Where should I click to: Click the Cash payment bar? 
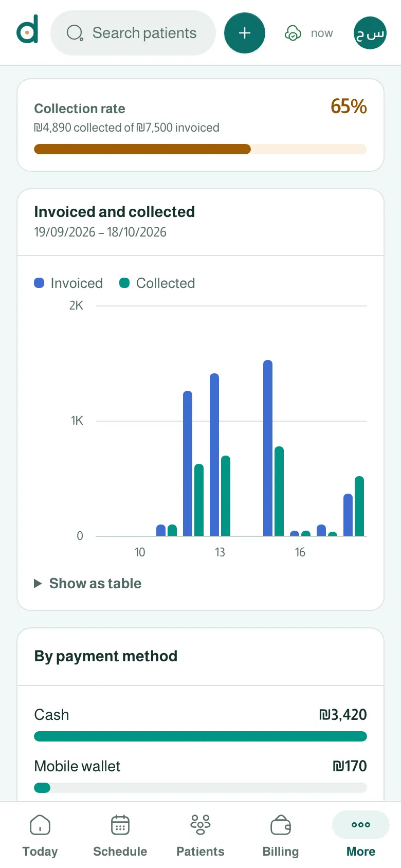click(200, 736)
